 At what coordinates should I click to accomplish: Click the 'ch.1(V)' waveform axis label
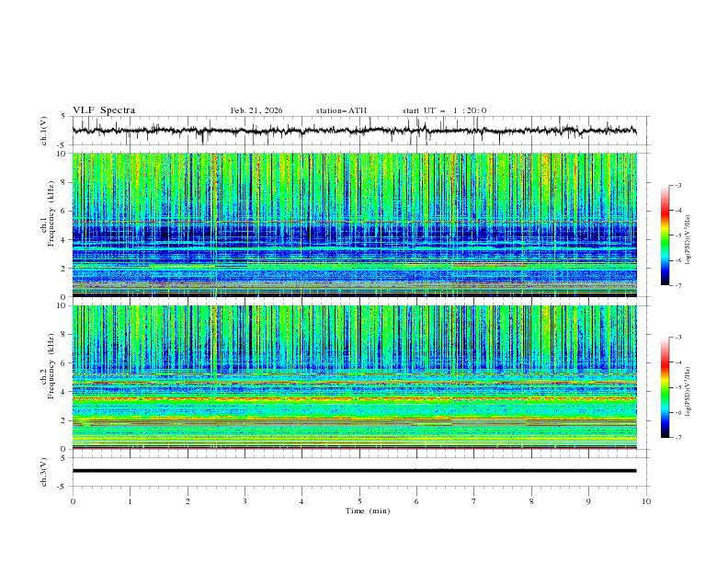point(44,131)
